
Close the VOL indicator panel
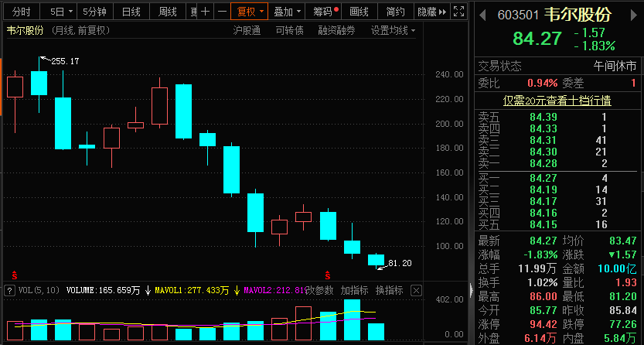pyautogui.click(x=417, y=291)
